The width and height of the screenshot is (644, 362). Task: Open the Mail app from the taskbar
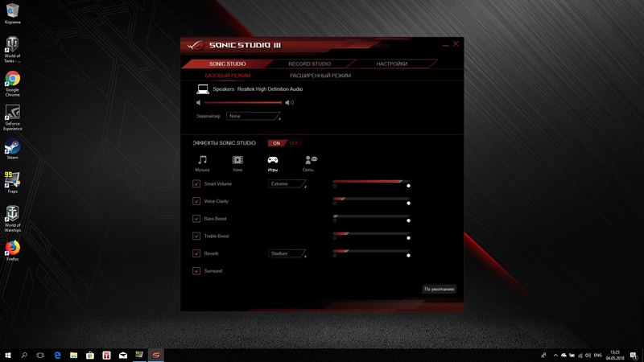[123, 356]
